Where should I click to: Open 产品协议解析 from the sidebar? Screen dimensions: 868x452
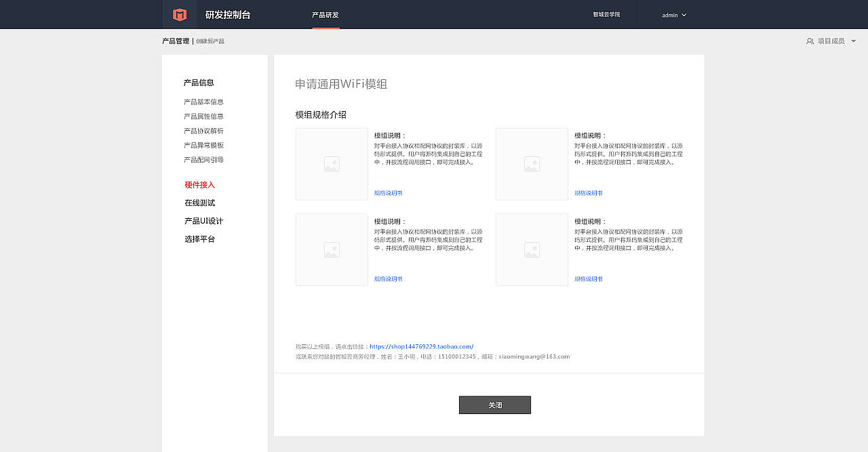tap(202, 131)
